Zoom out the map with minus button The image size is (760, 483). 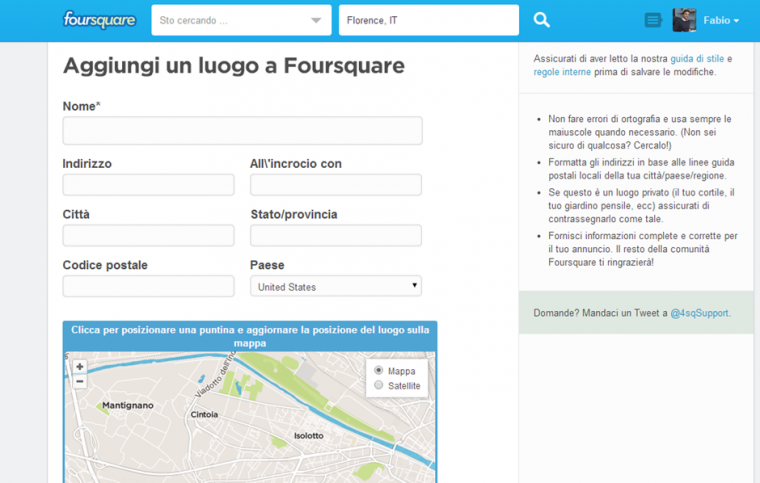(79, 382)
